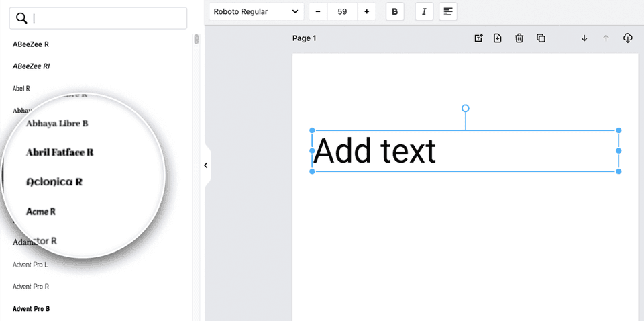This screenshot has width=644, height=321.
Task: Click the add new page icon
Action: (x=497, y=38)
